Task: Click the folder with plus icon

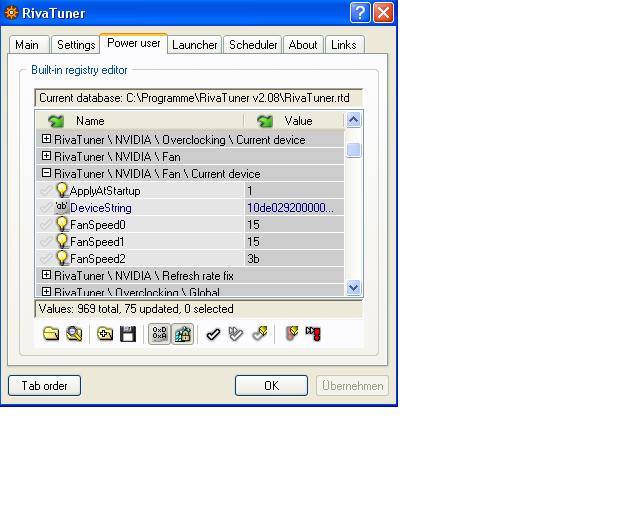Action: click(105, 334)
